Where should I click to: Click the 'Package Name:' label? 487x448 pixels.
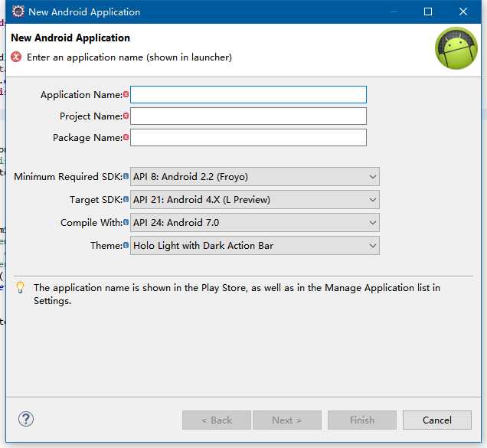87,137
